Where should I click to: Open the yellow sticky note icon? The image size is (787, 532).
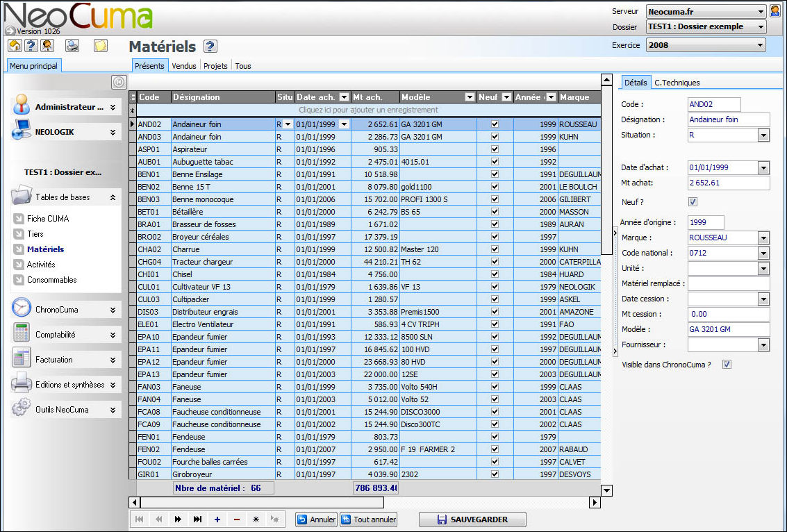pos(101,46)
